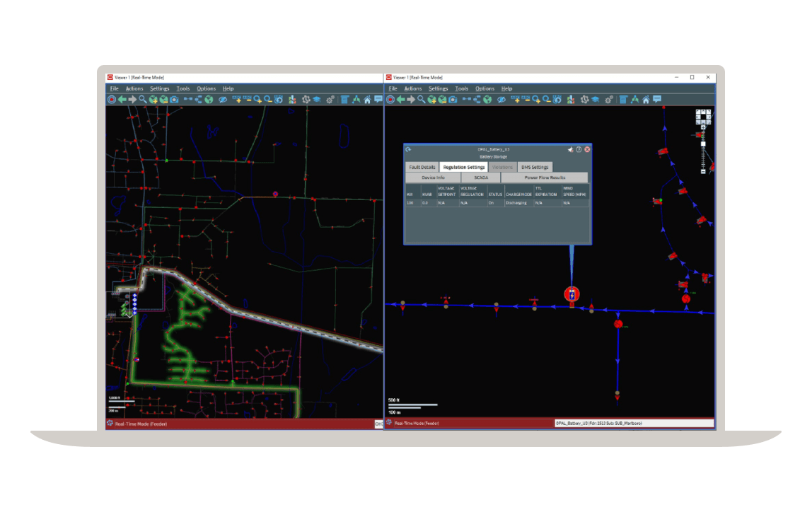The width and height of the screenshot is (812, 512).
Task: Click the red target icon in right viewer toolbar
Action: click(x=390, y=100)
